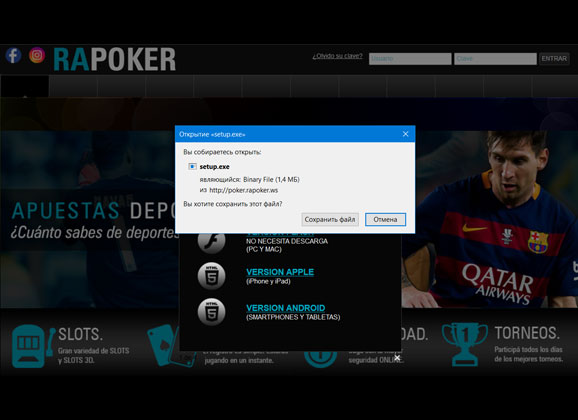This screenshot has height=420, width=578.
Task: Open the Instagram profile icon
Action: [37, 55]
